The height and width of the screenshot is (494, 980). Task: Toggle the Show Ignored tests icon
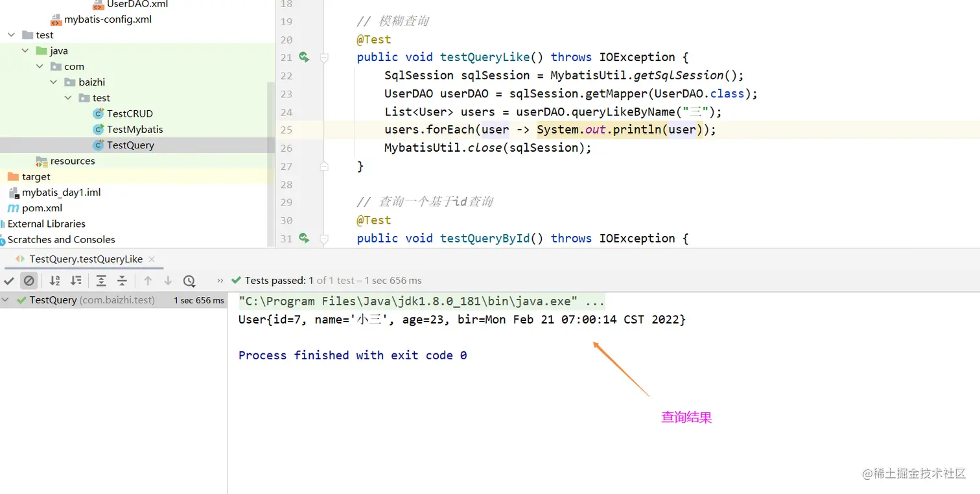coord(29,281)
